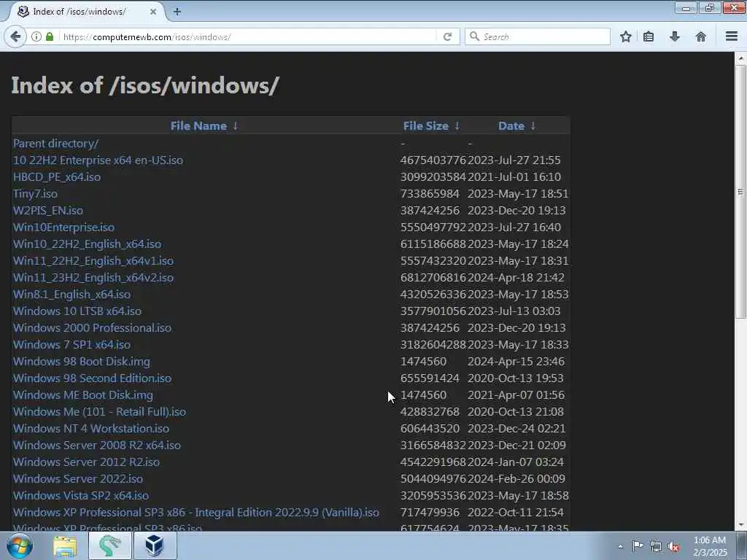Close the 'Index of /isos/windows/' tab
This screenshot has height=560, width=747.
153,12
